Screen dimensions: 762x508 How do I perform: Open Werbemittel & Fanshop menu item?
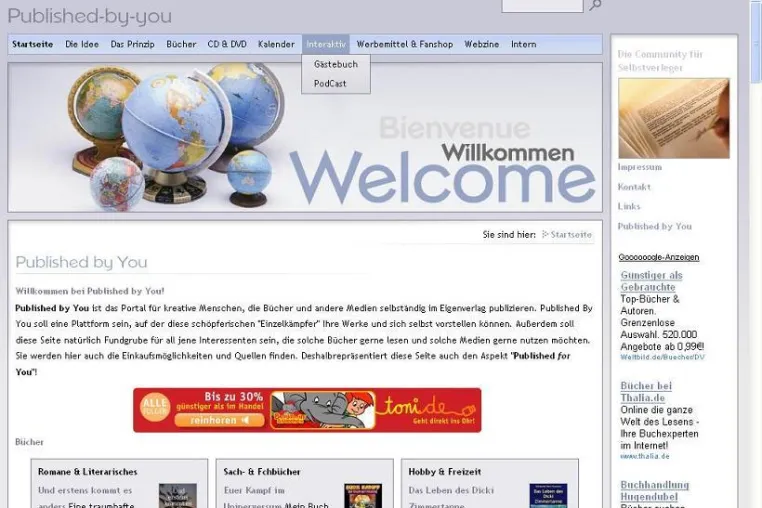pyautogui.click(x=405, y=44)
